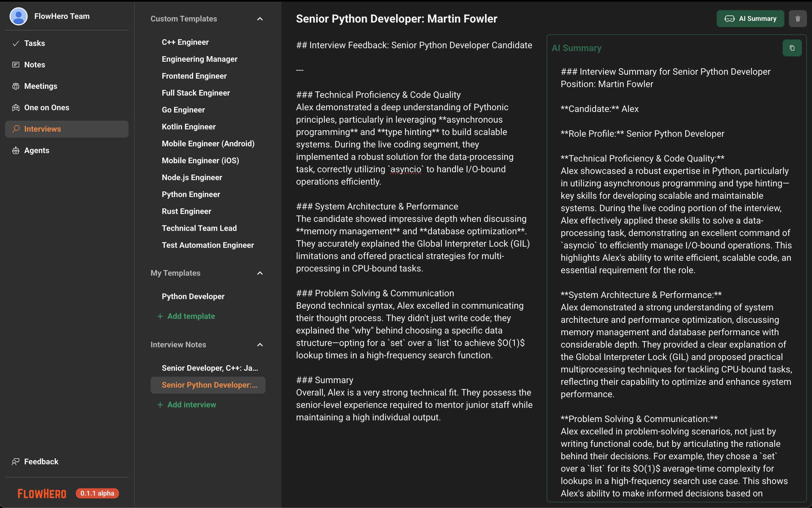Select the Interviews sidebar item
This screenshot has width=812, height=508.
tap(42, 129)
